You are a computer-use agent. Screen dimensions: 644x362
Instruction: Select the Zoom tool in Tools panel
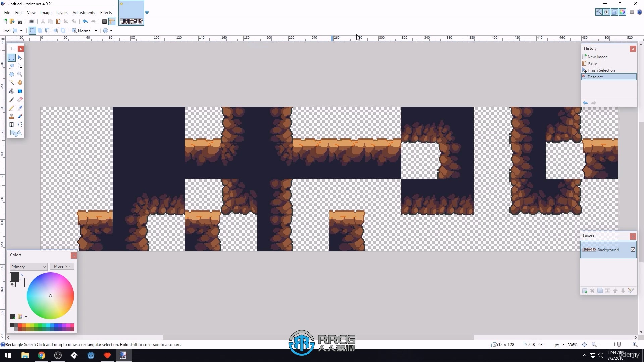click(x=20, y=74)
